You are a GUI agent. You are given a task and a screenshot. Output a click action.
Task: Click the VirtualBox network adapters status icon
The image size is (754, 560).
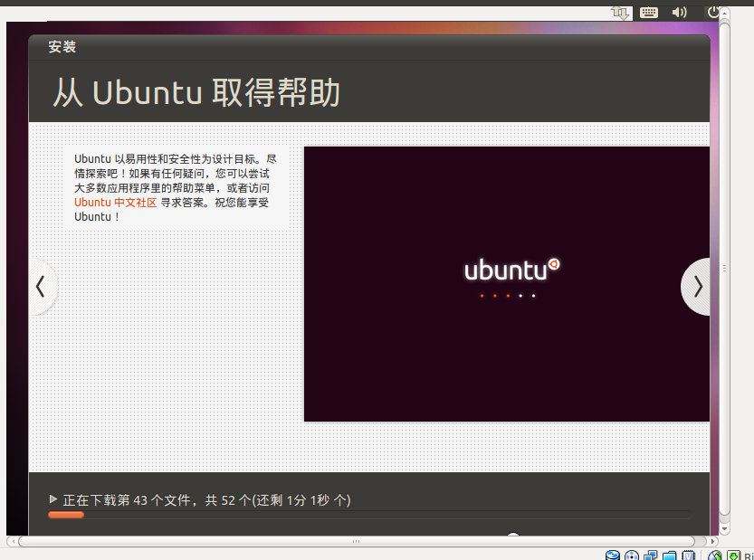click(650, 555)
